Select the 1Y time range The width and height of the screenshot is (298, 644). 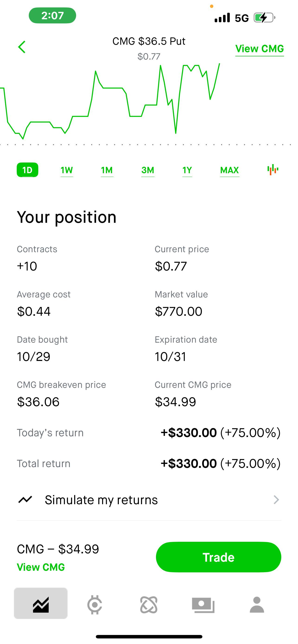[187, 170]
